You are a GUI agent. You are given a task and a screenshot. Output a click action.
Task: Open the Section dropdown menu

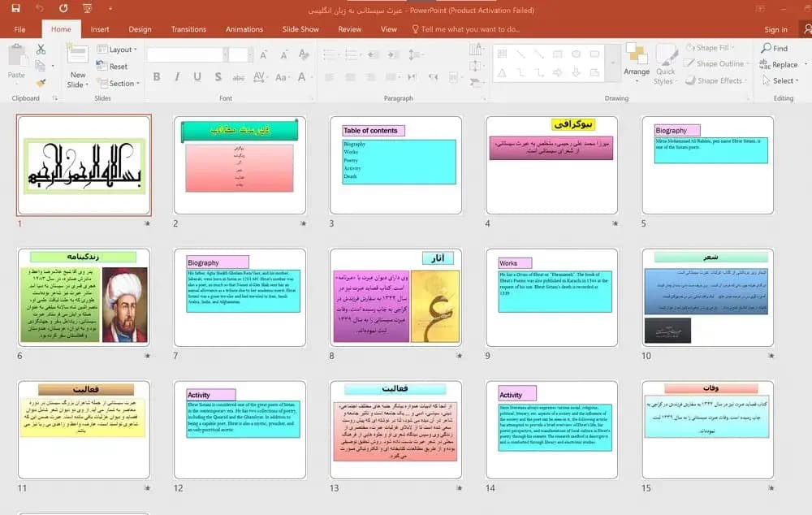click(x=118, y=83)
